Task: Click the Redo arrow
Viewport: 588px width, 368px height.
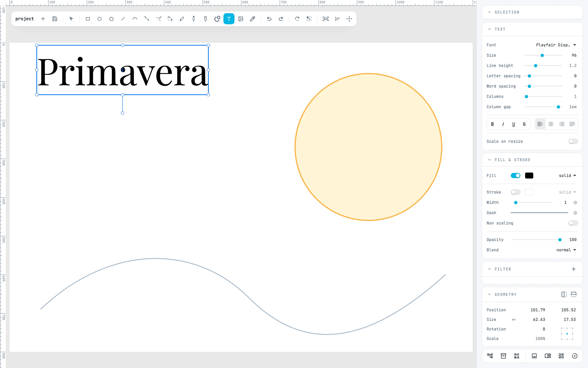Action: pyautogui.click(x=281, y=19)
